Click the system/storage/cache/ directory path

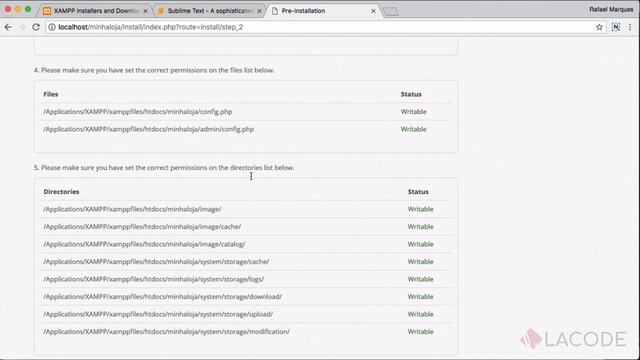coord(156,262)
